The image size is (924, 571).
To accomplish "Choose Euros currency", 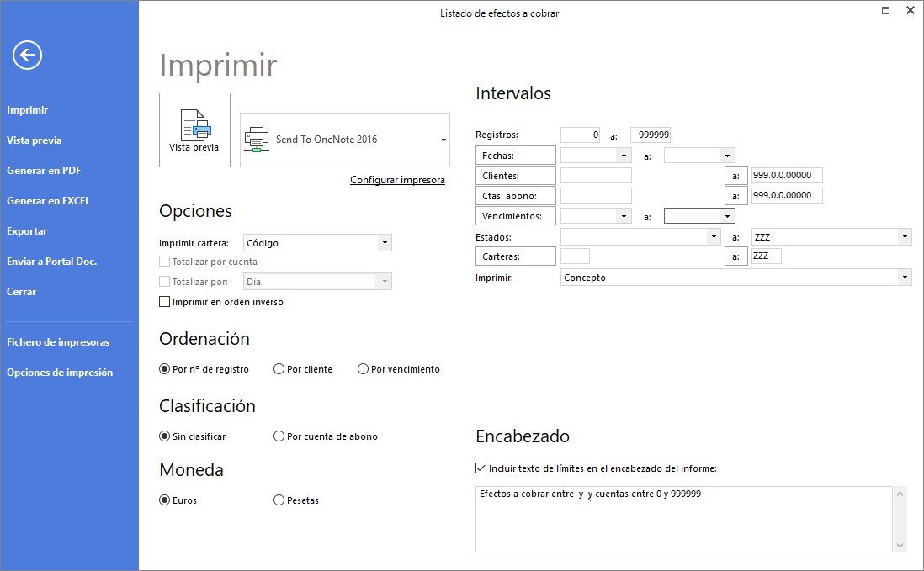I will 164,500.
